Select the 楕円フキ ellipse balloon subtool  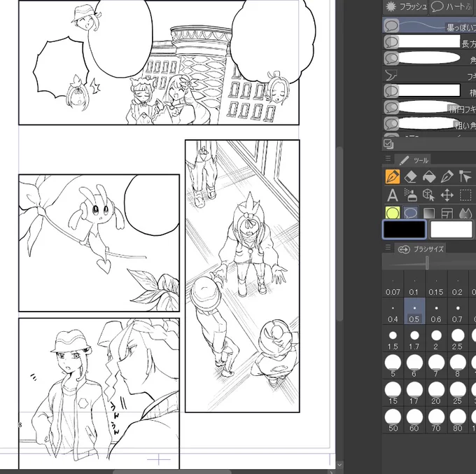click(429, 108)
